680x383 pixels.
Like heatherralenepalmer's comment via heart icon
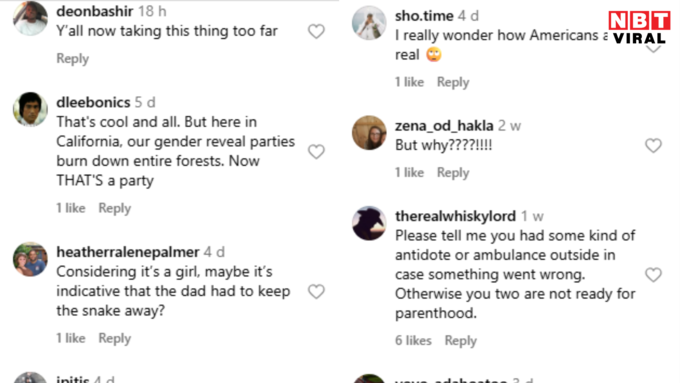(316, 291)
